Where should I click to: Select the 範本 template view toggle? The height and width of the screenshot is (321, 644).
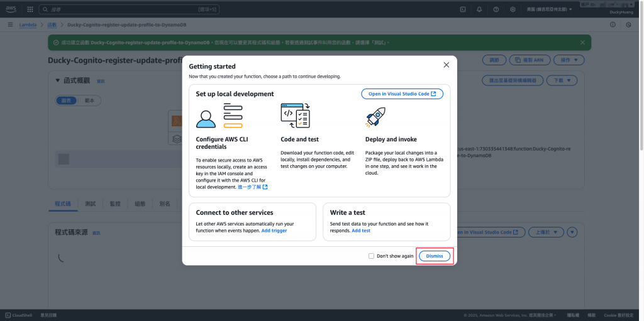click(89, 101)
